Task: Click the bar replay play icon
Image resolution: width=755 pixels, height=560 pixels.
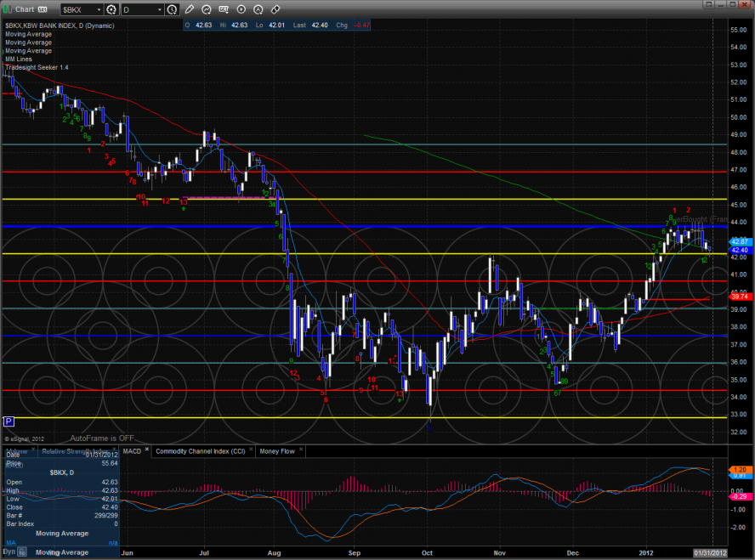Action: (241, 9)
